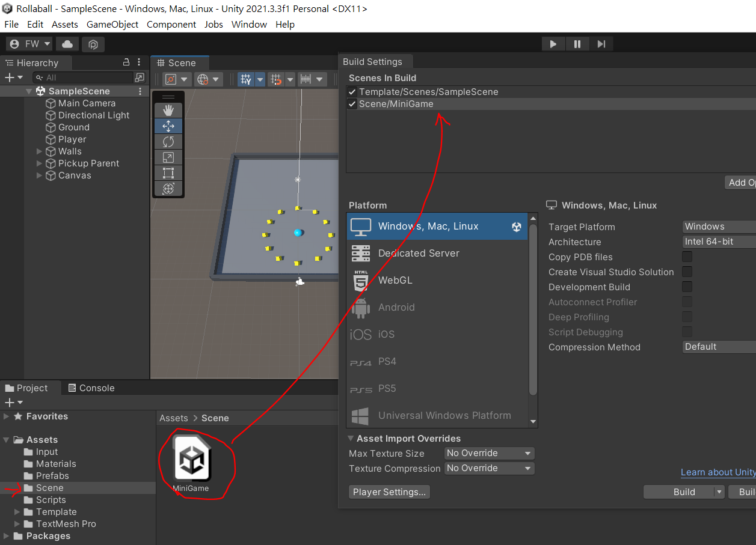This screenshot has width=756, height=545.
Task: Switch to the Console tab
Action: (91, 388)
